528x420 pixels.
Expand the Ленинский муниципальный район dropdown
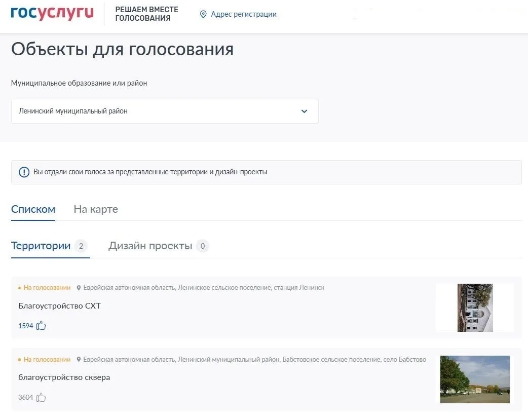(x=165, y=111)
